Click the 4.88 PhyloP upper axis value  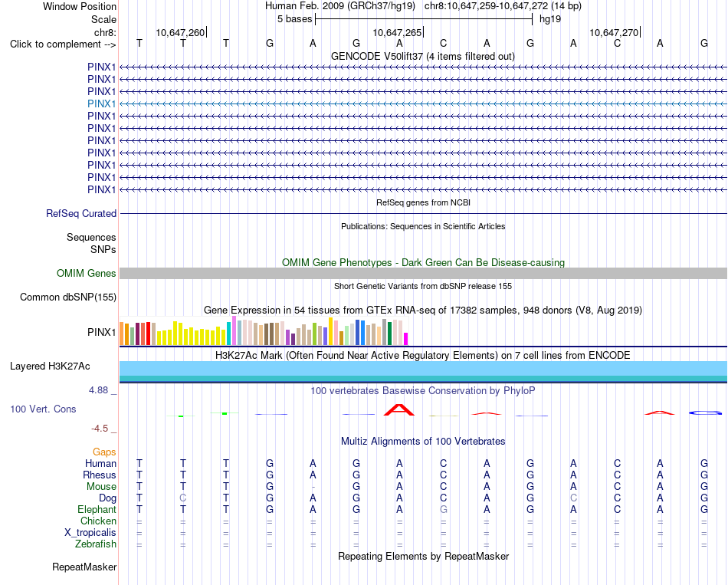pyautogui.click(x=98, y=390)
